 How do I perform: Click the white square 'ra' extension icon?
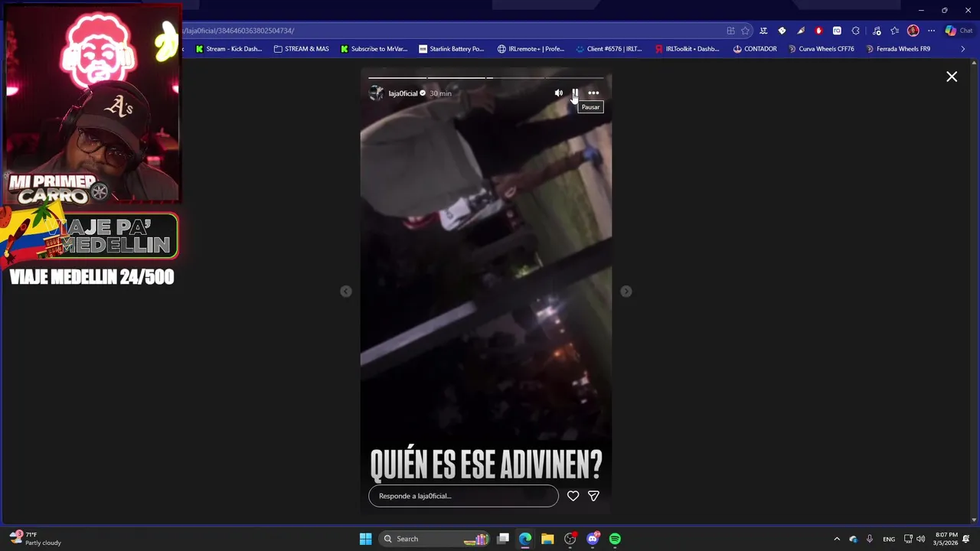tap(837, 31)
